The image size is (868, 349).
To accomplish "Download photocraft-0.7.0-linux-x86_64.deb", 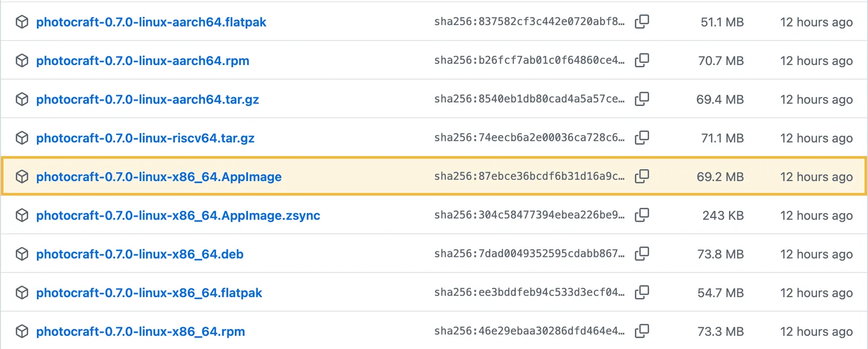I will coord(140,254).
